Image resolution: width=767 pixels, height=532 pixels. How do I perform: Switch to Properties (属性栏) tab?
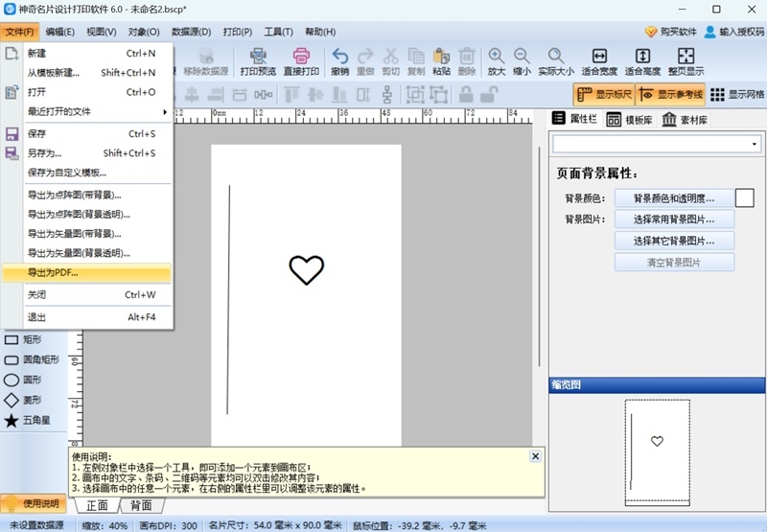574,119
